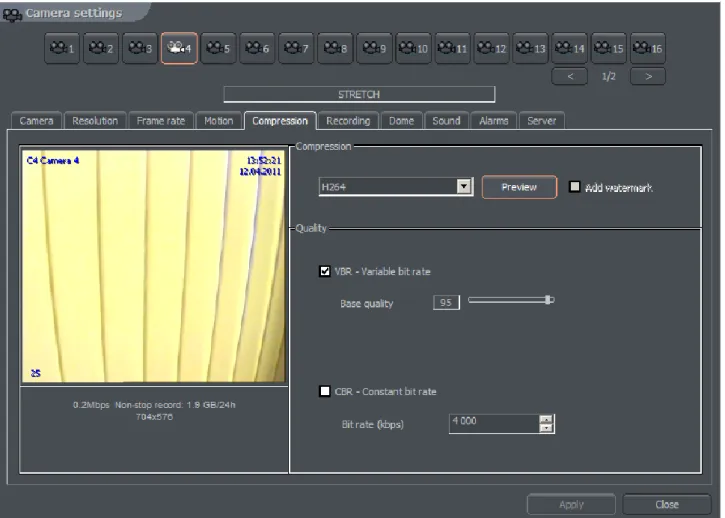Click the Preview button
Image resolution: width=725 pixels, height=518 pixels.
click(x=519, y=187)
